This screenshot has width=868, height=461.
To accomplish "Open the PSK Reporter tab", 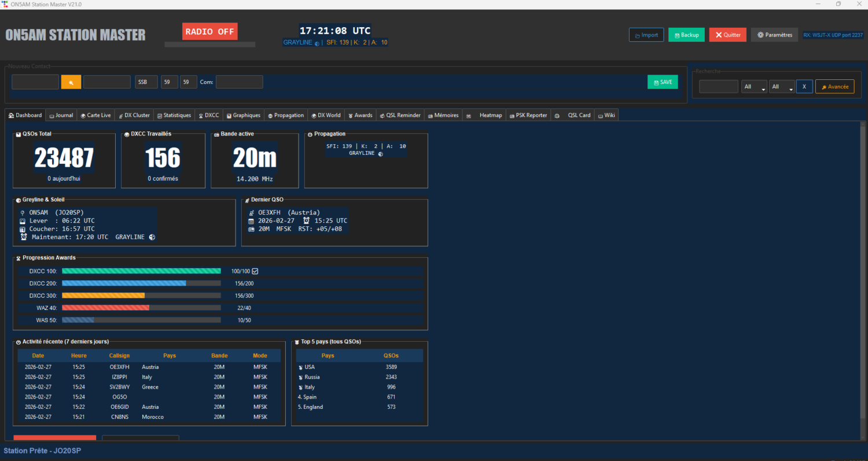I will click(528, 115).
